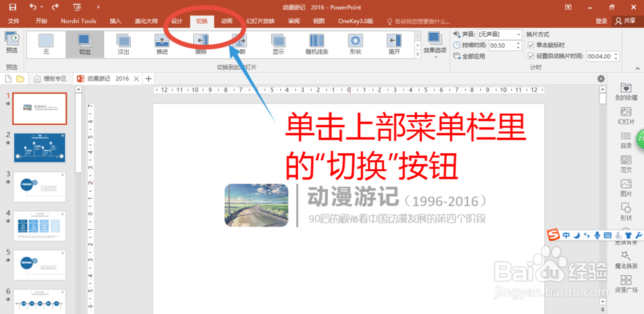The width and height of the screenshot is (644, 314).
Task: Click the Sogou microphone icon
Action: tap(597, 235)
